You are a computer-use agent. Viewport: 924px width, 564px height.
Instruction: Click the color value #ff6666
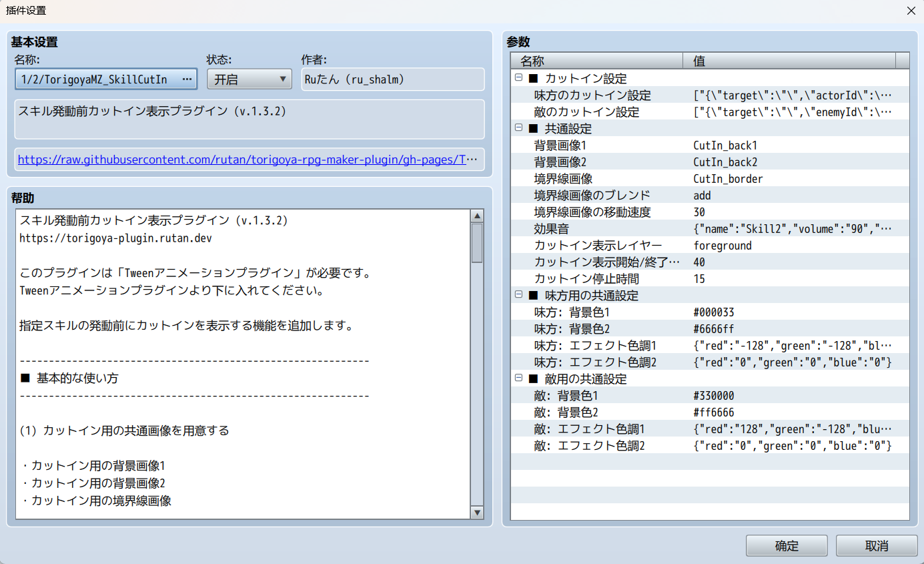coord(713,412)
